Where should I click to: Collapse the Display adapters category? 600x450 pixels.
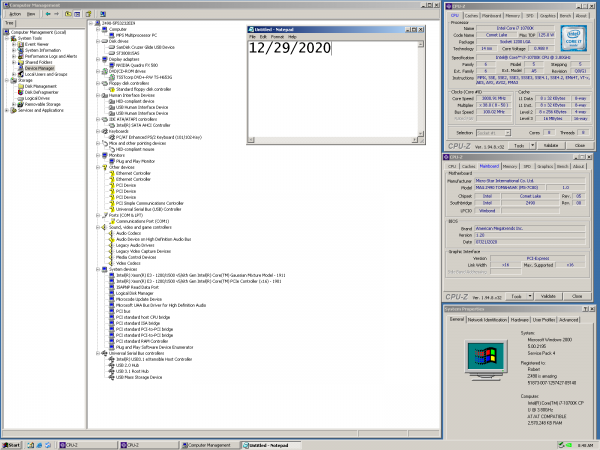coord(98,59)
